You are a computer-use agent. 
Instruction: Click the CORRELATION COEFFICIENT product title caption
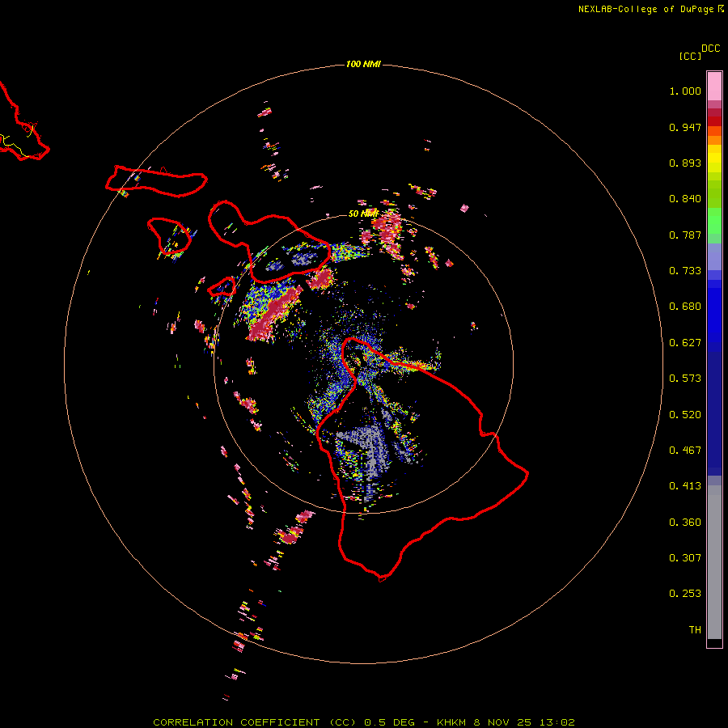255,722
